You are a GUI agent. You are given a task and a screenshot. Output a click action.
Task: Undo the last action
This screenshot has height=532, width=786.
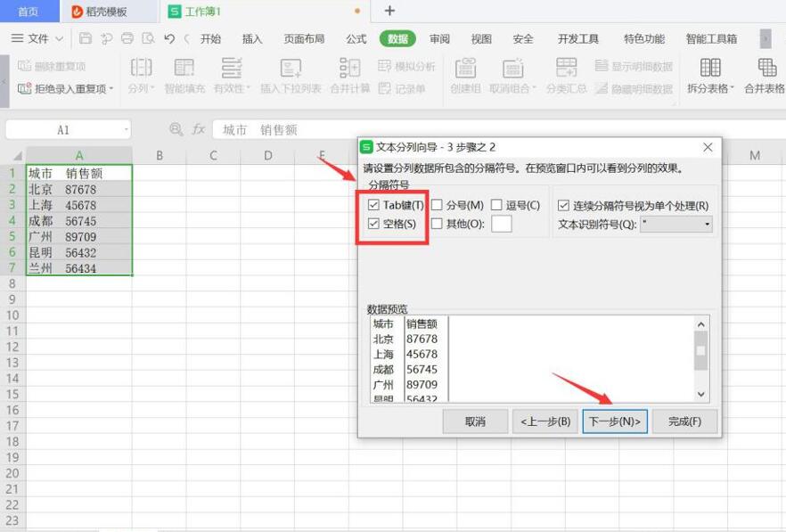[x=169, y=38]
